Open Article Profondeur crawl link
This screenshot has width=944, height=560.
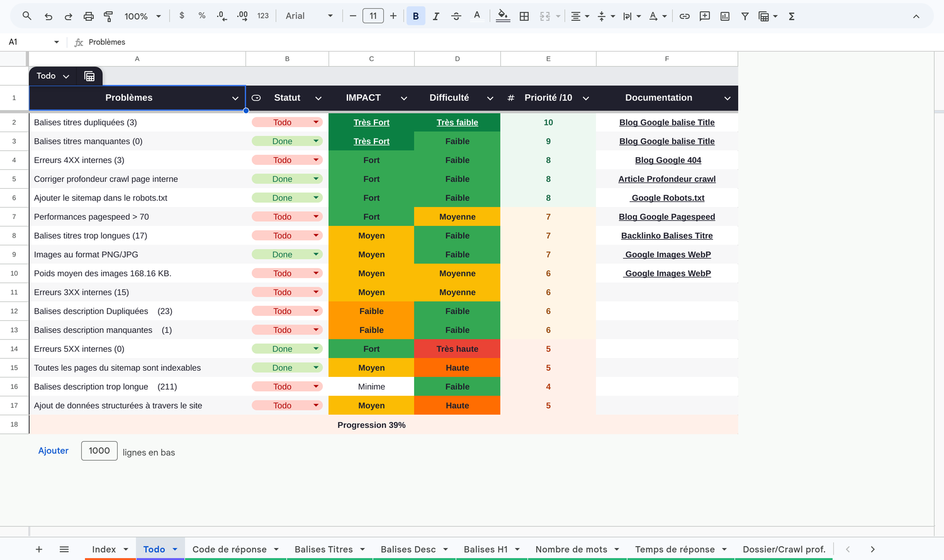[x=667, y=179]
